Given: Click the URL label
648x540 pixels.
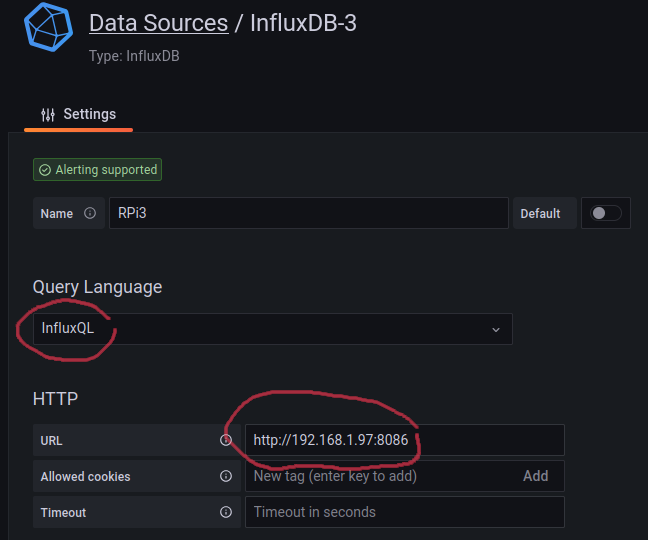Looking at the screenshot, I should click(52, 441).
